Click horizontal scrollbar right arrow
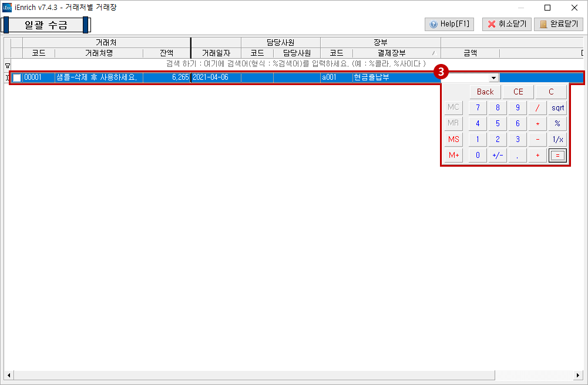This screenshot has width=588, height=385. [579, 375]
